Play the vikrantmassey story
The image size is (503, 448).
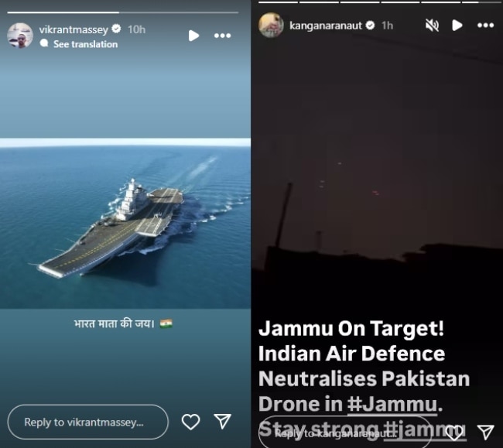tap(193, 36)
